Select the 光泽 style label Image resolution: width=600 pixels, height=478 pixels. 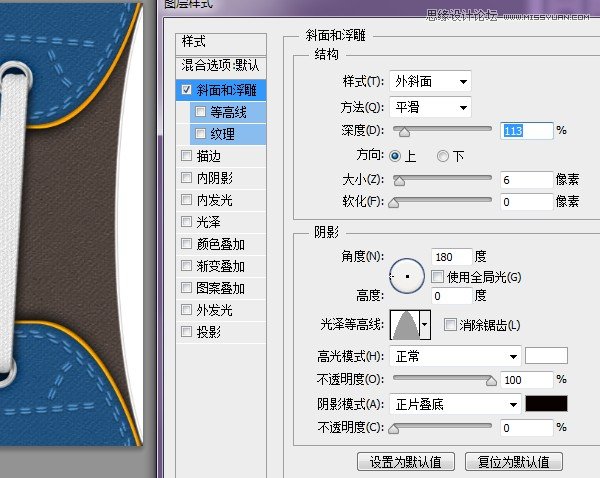tap(209, 222)
